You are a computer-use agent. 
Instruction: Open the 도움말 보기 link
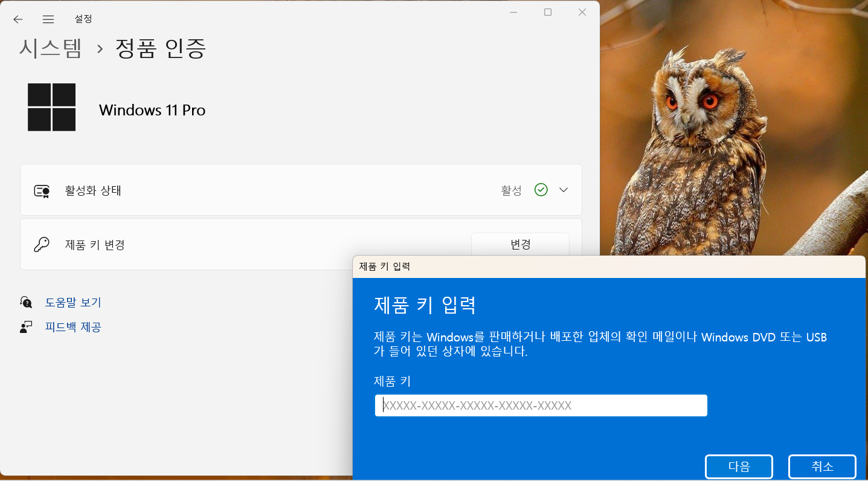[73, 302]
